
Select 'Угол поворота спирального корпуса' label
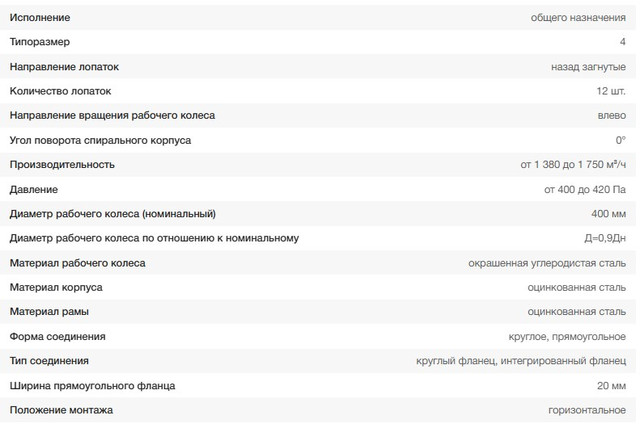(x=100, y=140)
